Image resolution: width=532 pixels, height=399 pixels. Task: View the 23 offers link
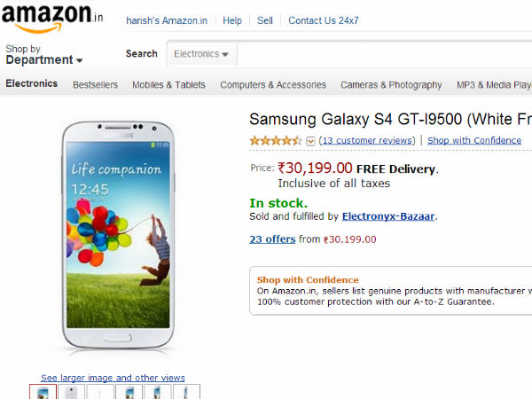tap(272, 239)
